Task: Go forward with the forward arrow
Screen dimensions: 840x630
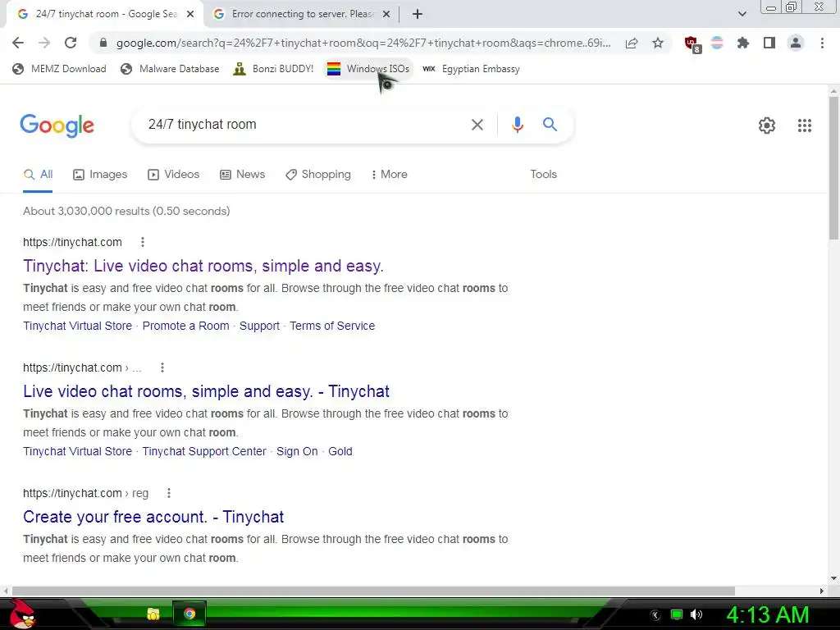Action: [44, 43]
